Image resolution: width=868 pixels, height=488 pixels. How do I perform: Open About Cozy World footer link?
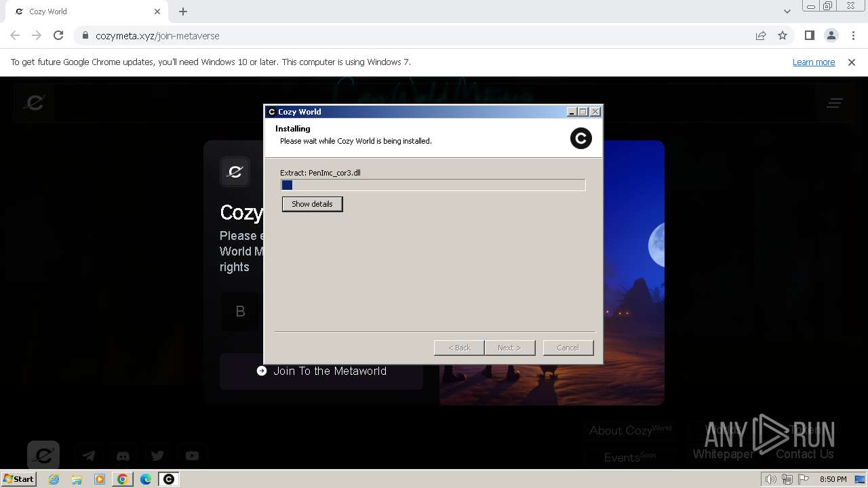[x=630, y=430]
